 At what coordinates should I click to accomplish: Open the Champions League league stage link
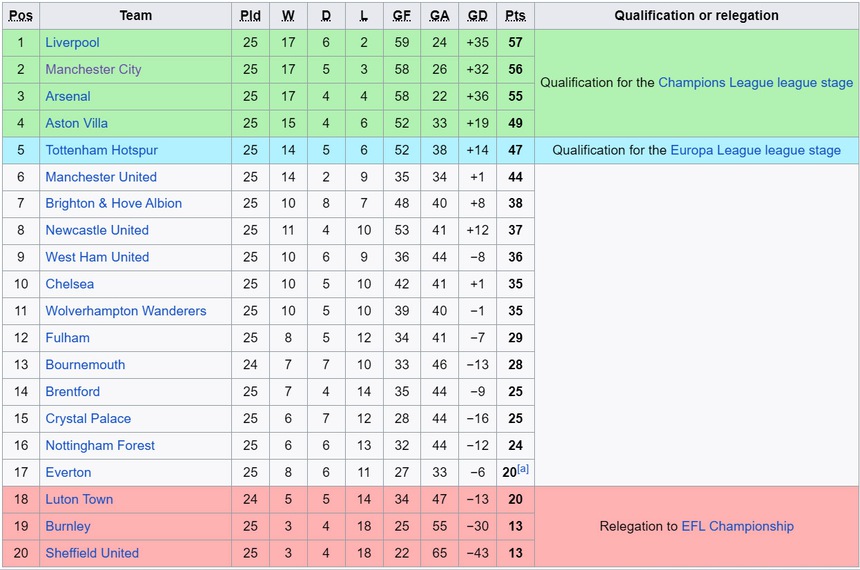(x=755, y=83)
